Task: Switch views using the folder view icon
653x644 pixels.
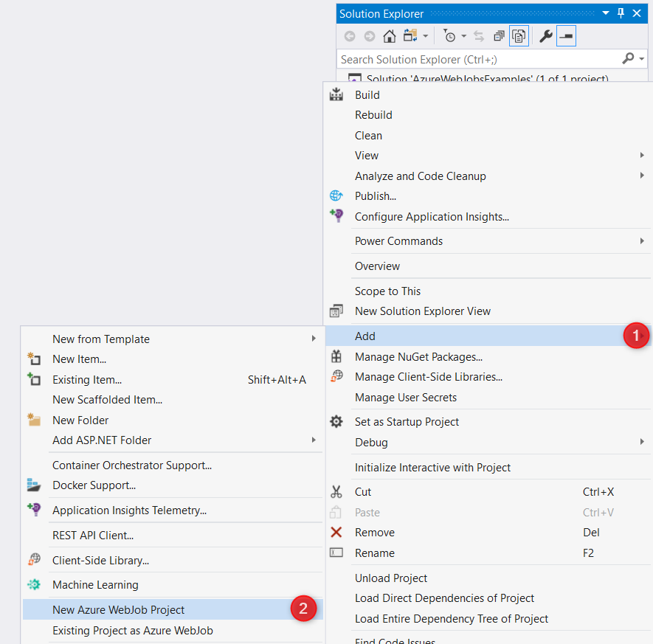Action: click(x=410, y=36)
